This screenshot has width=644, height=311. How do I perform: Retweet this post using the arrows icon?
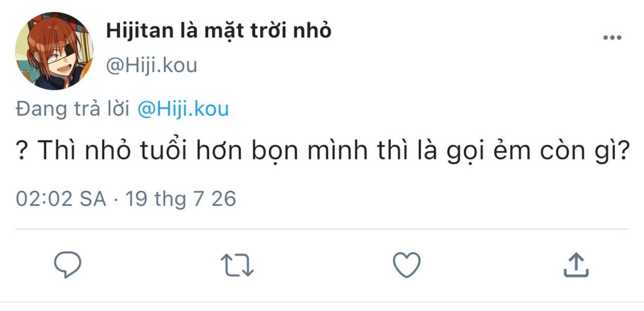coord(237,265)
